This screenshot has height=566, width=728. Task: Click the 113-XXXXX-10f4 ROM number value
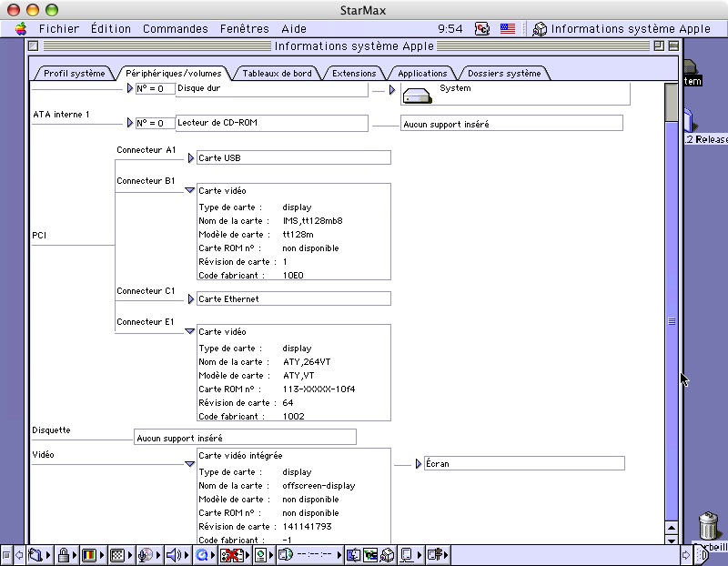click(319, 389)
